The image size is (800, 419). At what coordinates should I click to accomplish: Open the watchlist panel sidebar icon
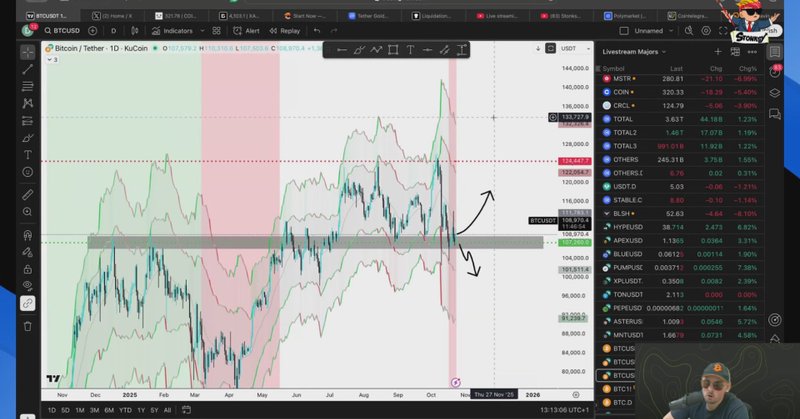[775, 52]
